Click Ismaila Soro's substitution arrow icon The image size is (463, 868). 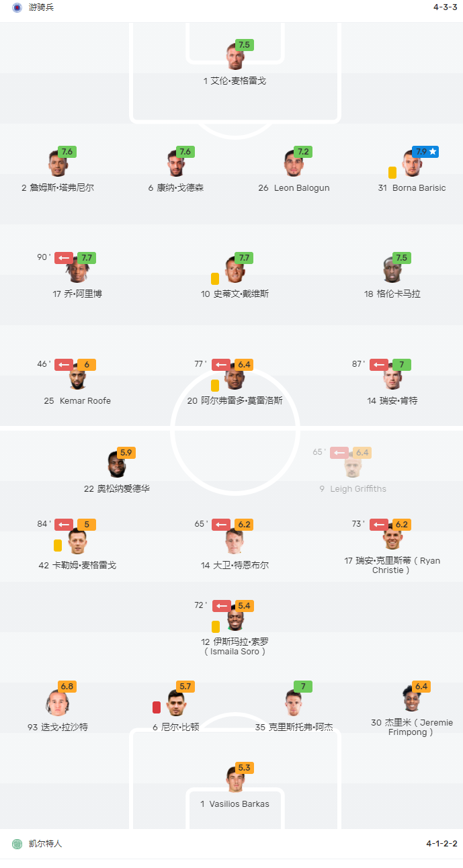[222, 606]
